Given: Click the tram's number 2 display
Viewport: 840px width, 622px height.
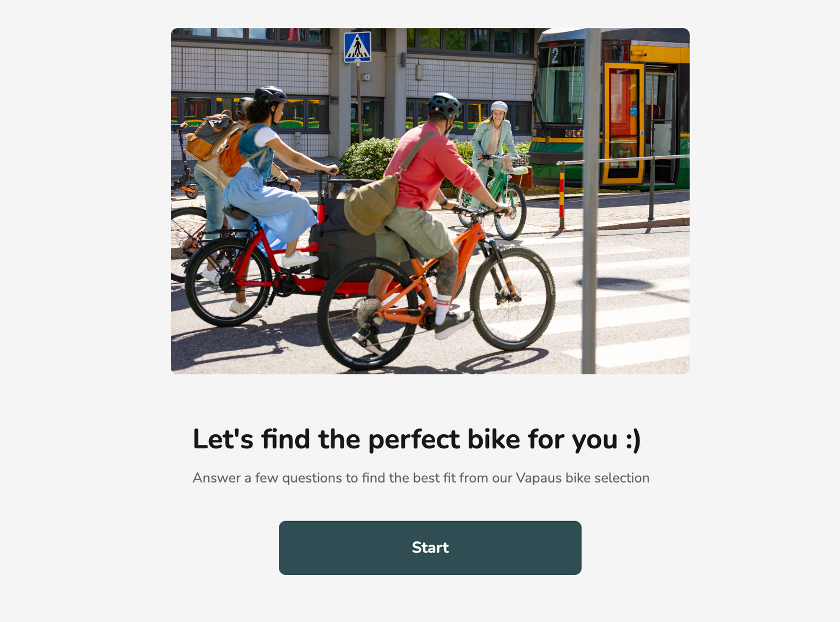Looking at the screenshot, I should (554, 55).
